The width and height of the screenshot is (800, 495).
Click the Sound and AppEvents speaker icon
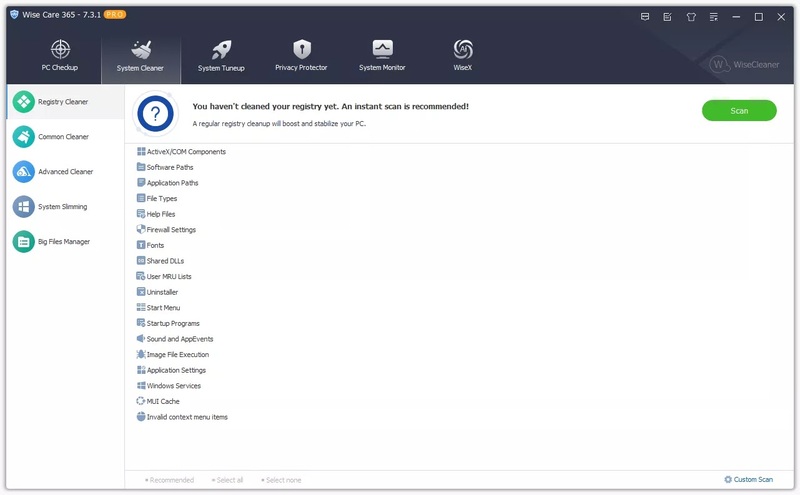[x=141, y=338]
